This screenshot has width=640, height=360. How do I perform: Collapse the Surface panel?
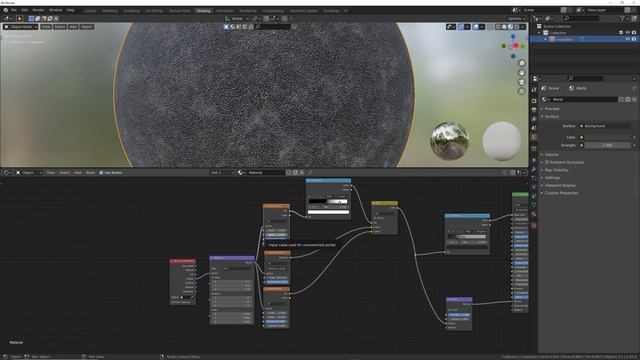point(552,117)
